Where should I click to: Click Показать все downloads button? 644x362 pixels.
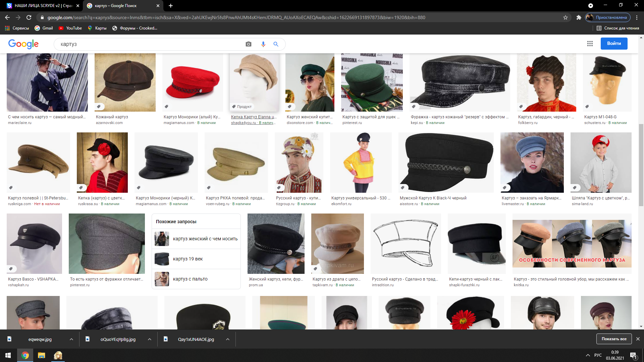(614, 339)
